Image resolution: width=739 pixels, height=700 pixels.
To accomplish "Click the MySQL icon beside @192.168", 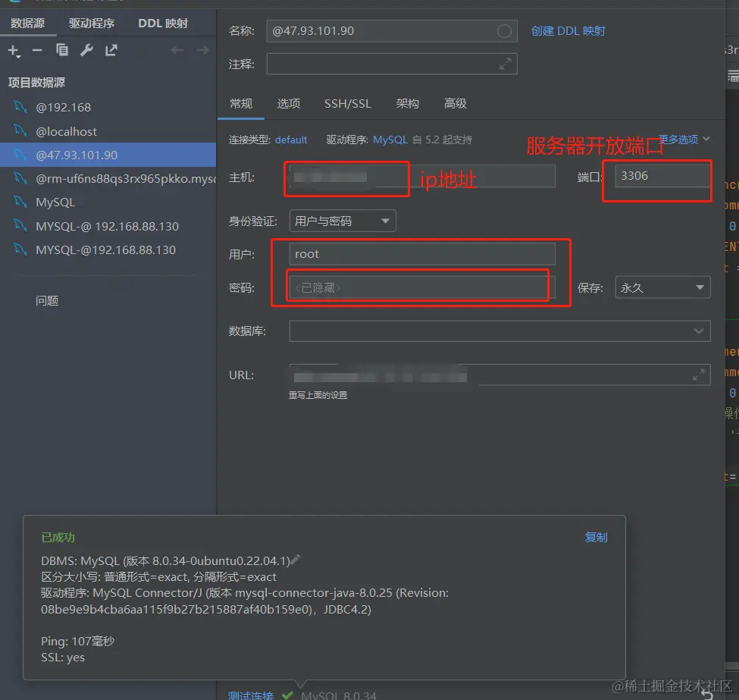I will [20, 107].
